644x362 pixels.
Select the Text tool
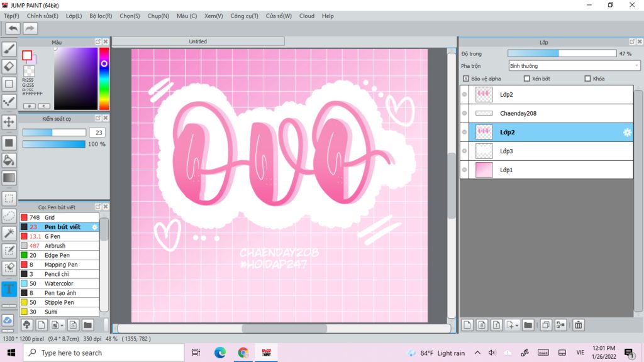pyautogui.click(x=9, y=289)
